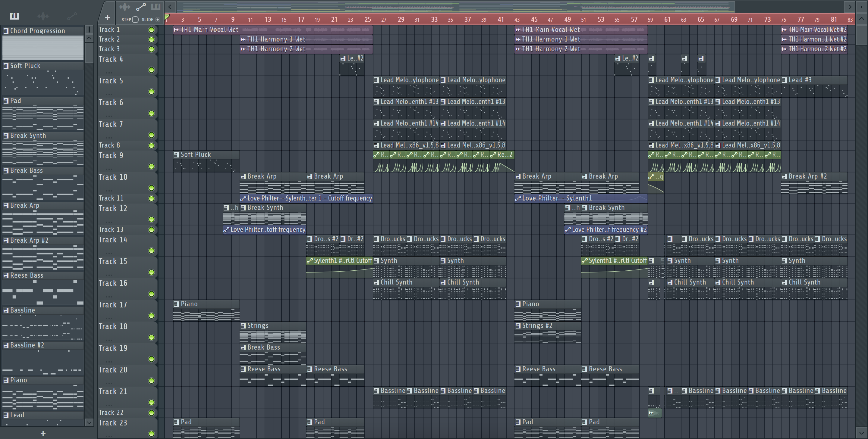Click the small audio clip on Track 22
This screenshot has height=439, width=868.
pyautogui.click(x=654, y=413)
